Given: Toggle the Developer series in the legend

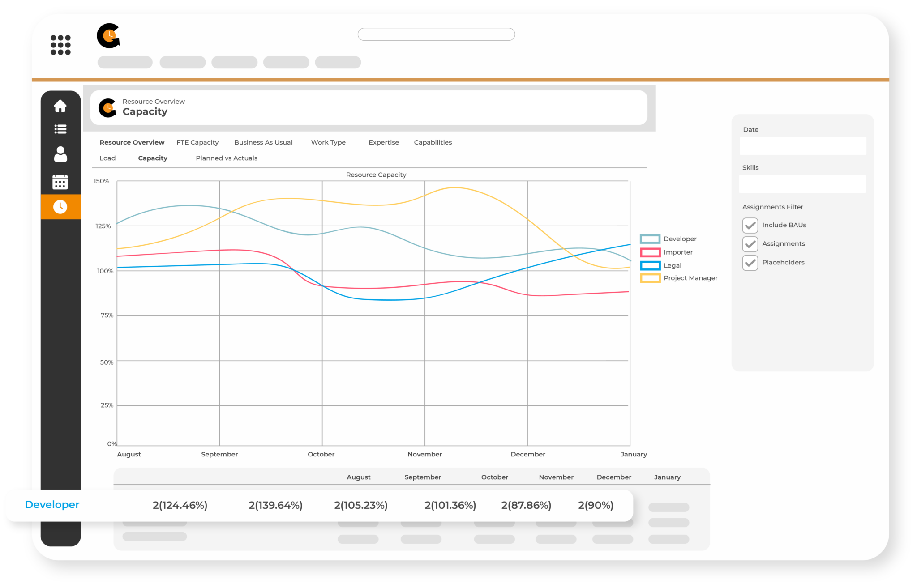Looking at the screenshot, I should (680, 239).
